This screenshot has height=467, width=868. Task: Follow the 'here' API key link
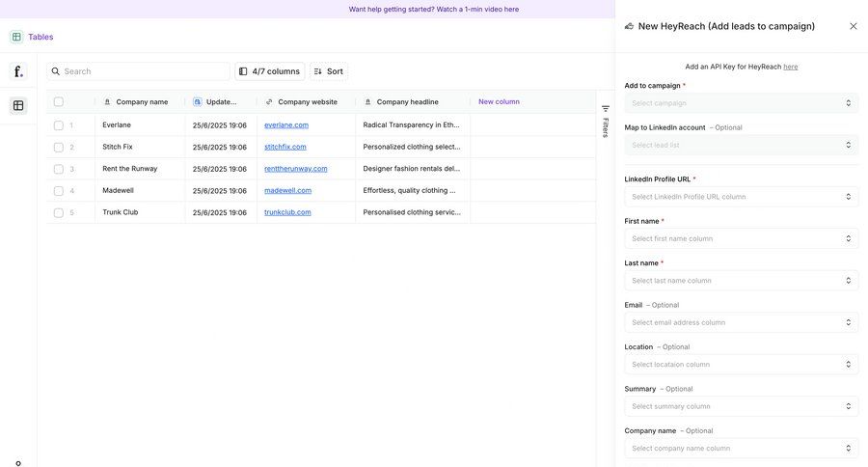point(791,67)
